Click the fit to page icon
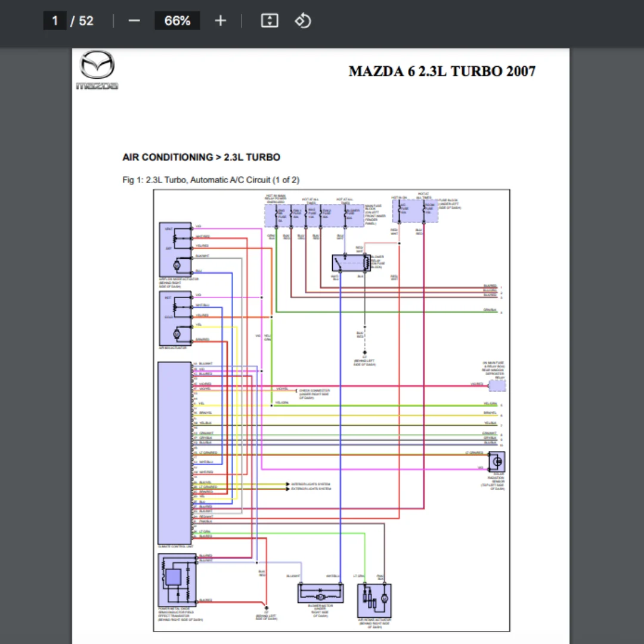This screenshot has width=644, height=644. [x=270, y=20]
